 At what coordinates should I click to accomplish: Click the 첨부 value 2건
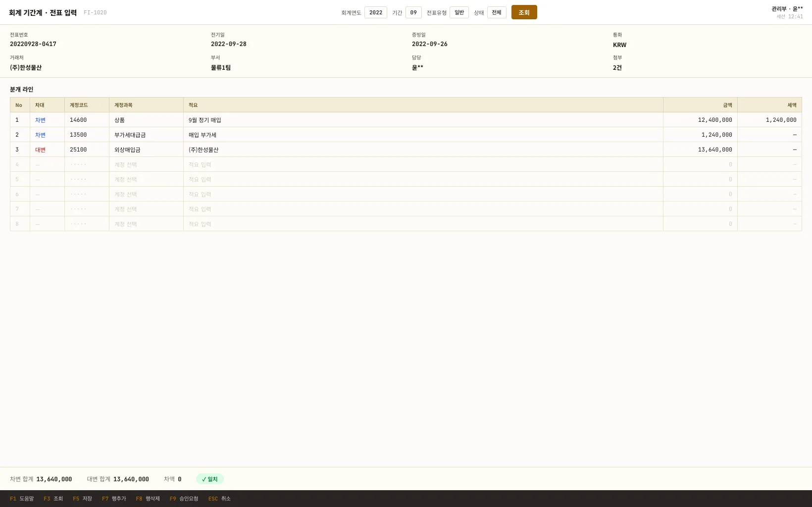617,68
